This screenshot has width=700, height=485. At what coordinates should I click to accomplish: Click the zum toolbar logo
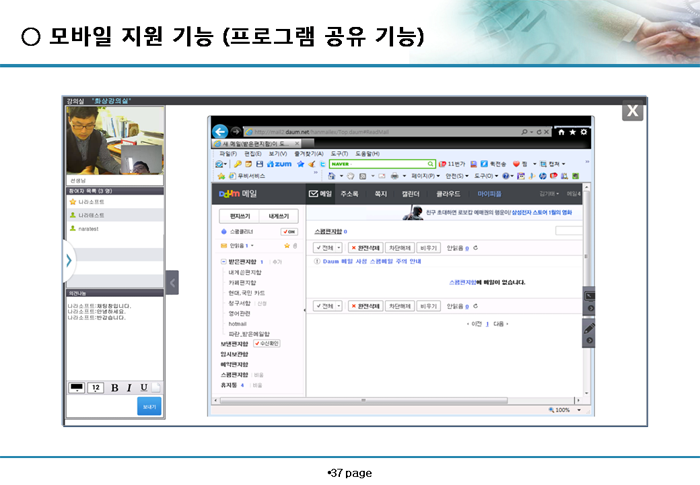(279, 164)
